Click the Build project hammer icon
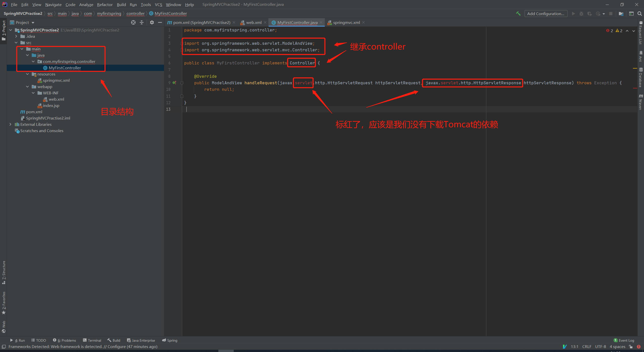Viewport: 644px width, 352px height. tap(518, 14)
